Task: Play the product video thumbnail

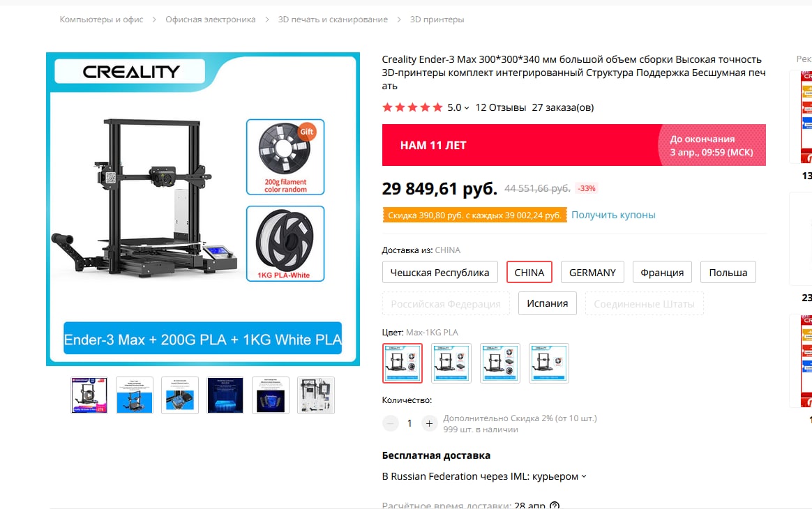Action: pyautogui.click(x=89, y=395)
